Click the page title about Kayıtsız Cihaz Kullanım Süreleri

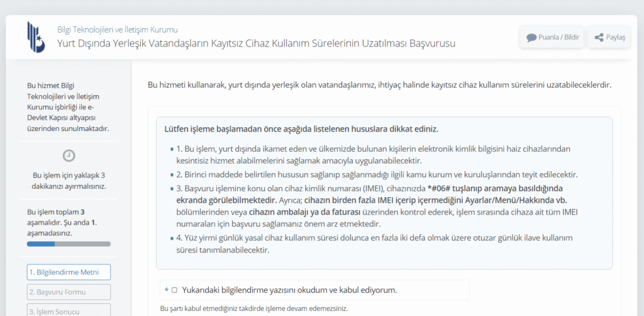(x=256, y=43)
